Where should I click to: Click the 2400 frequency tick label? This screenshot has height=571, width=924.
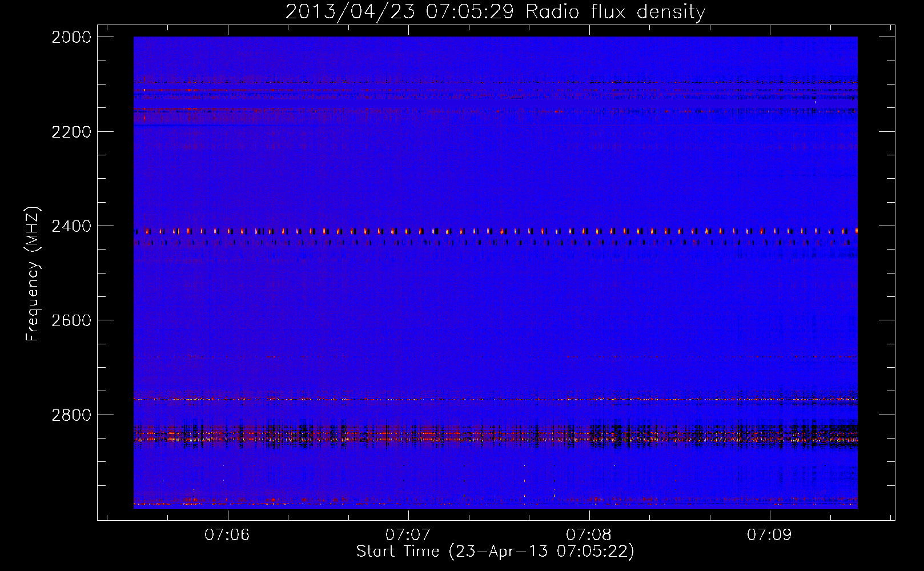[71, 227]
